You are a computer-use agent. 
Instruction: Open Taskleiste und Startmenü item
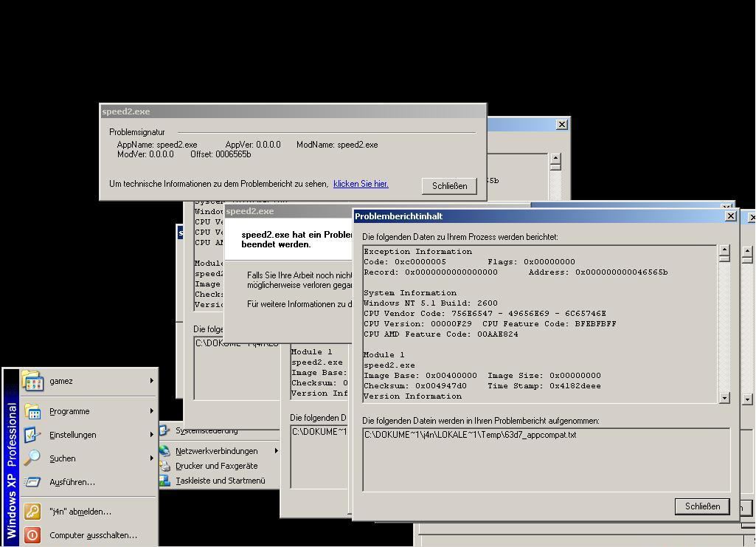[219, 481]
